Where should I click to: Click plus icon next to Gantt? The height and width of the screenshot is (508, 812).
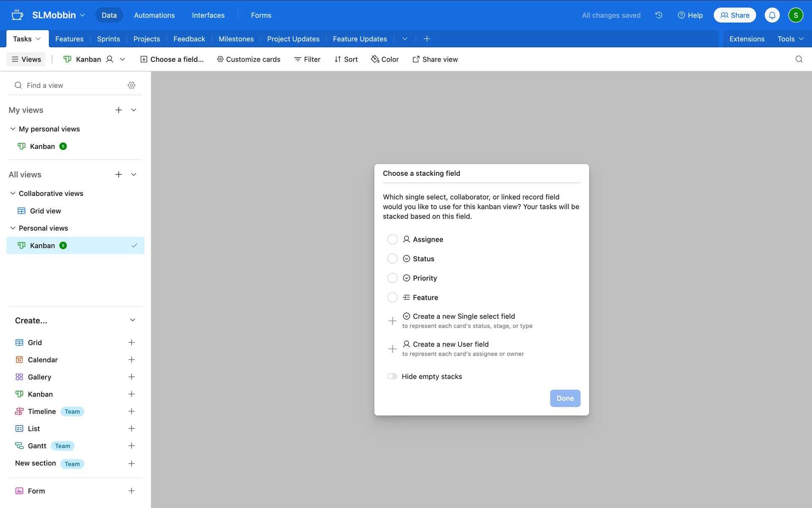(x=132, y=446)
